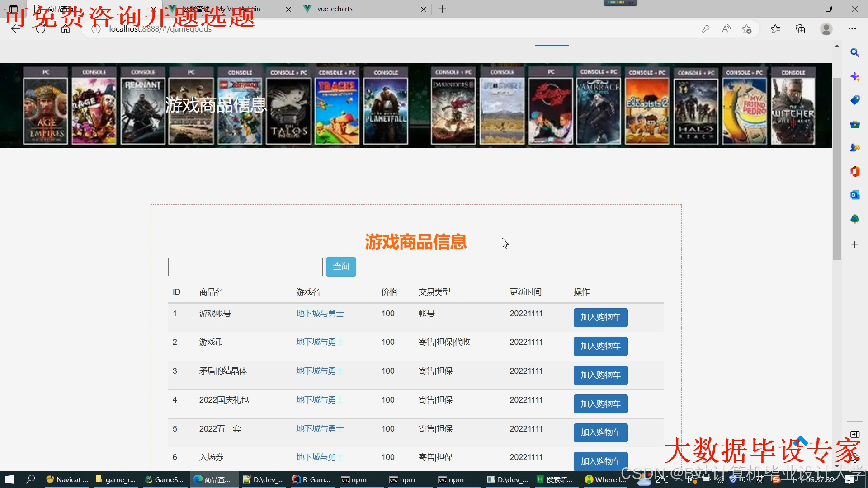Add 游戏币 row to cart
The image size is (868, 488).
point(600,346)
